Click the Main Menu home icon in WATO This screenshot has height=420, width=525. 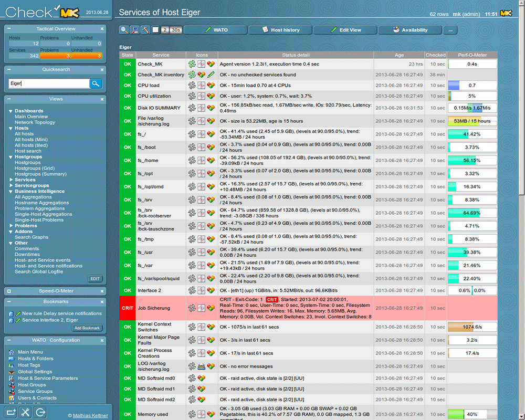click(x=12, y=352)
